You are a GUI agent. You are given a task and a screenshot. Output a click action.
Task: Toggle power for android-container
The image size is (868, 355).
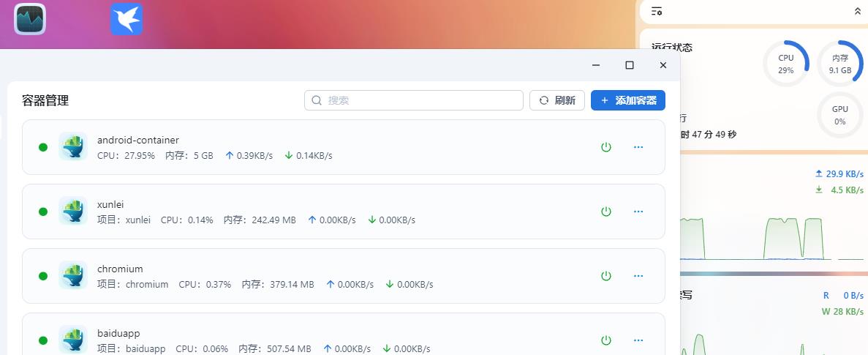coord(606,147)
